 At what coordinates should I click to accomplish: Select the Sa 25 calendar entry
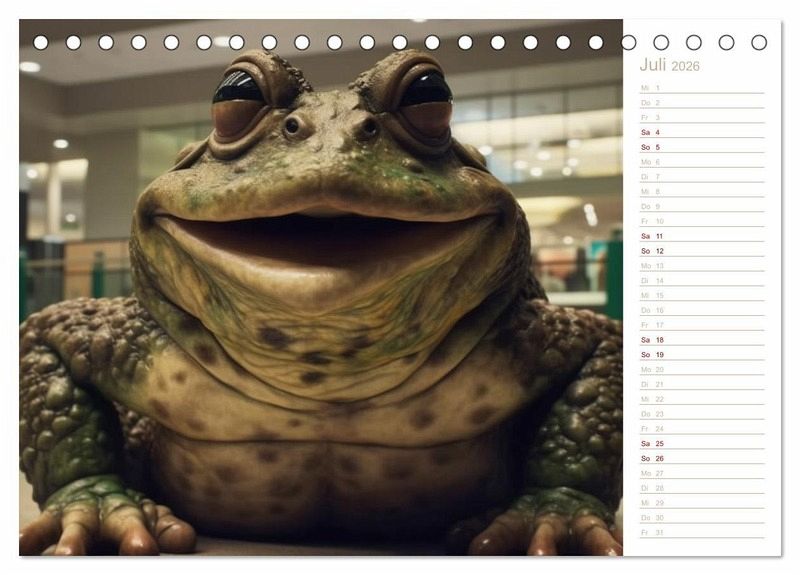(x=700, y=443)
